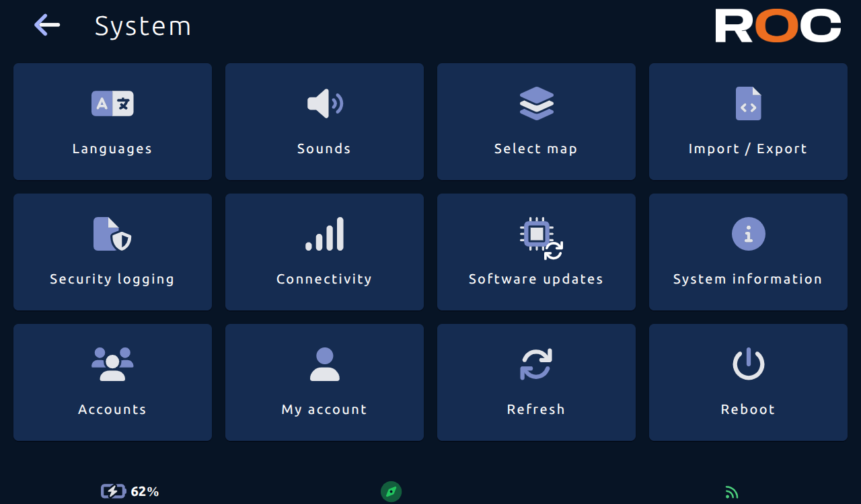Select the stacked layers map icon

[536, 104]
